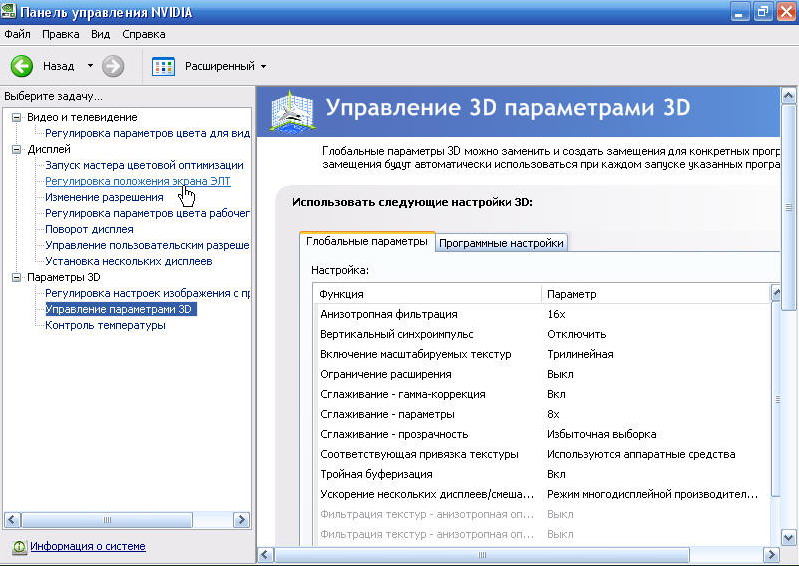This screenshot has height=566, width=799.
Task: Switch to the Глобальные параметры tab
Action: point(367,241)
